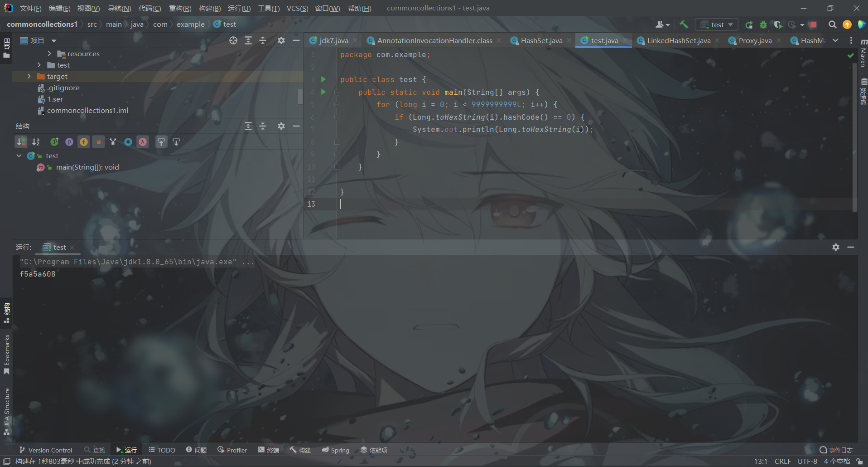This screenshot has height=467, width=868.
Task: Open 结构 panel gear settings
Action: pos(281,126)
